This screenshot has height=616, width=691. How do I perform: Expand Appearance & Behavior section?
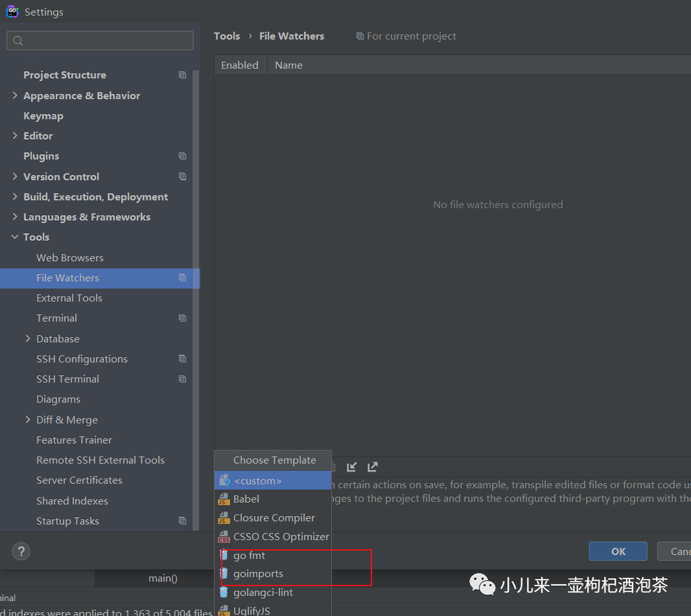point(15,95)
